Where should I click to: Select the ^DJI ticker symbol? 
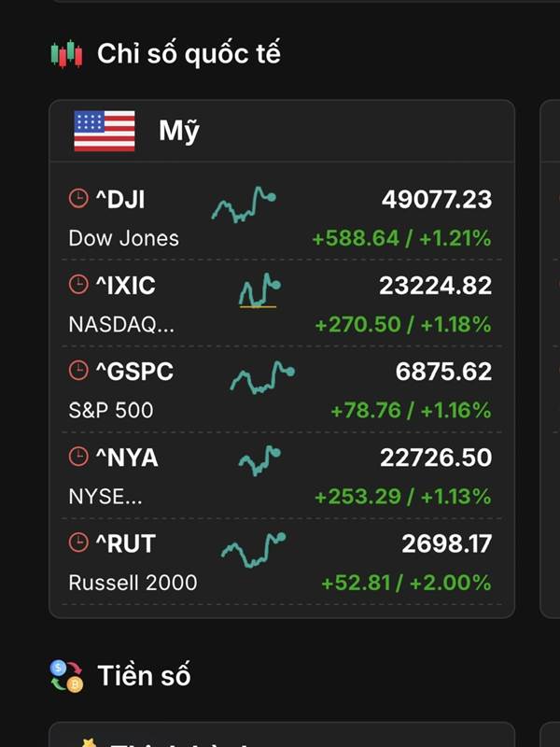point(120,199)
